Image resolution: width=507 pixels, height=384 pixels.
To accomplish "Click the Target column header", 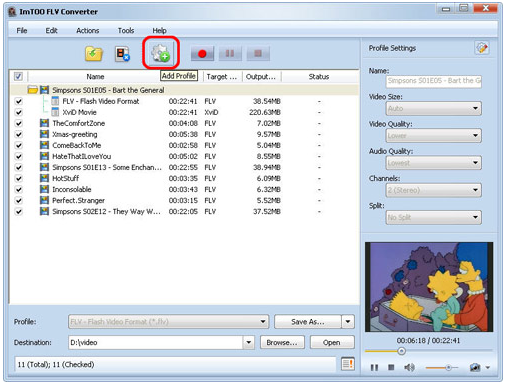I will tap(222, 77).
